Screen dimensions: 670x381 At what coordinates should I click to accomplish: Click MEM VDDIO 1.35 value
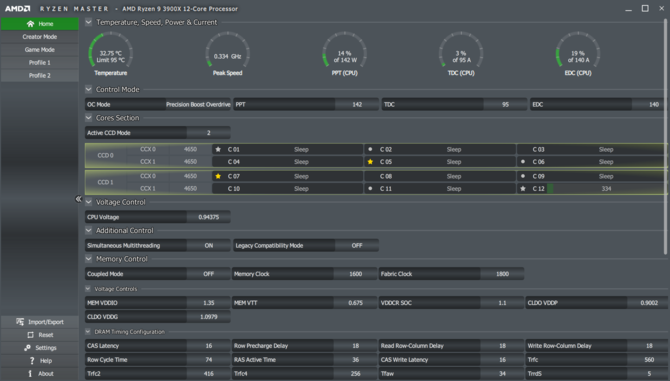pos(209,303)
